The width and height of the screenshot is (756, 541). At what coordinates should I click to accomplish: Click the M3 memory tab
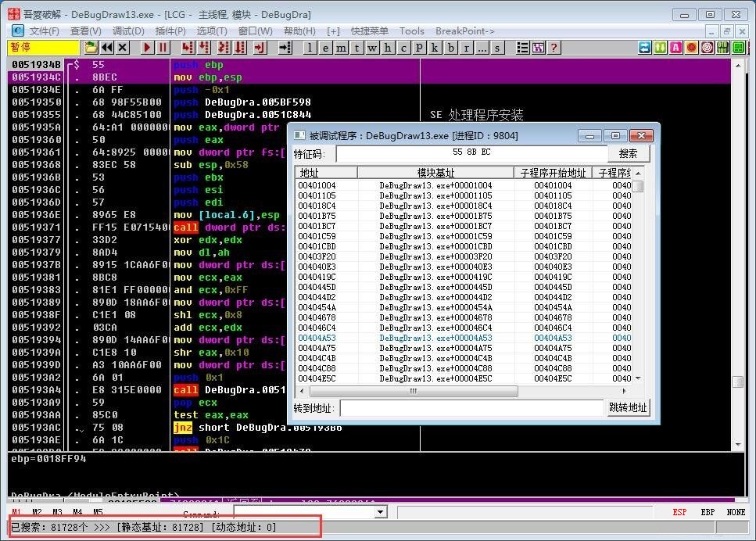(57, 512)
